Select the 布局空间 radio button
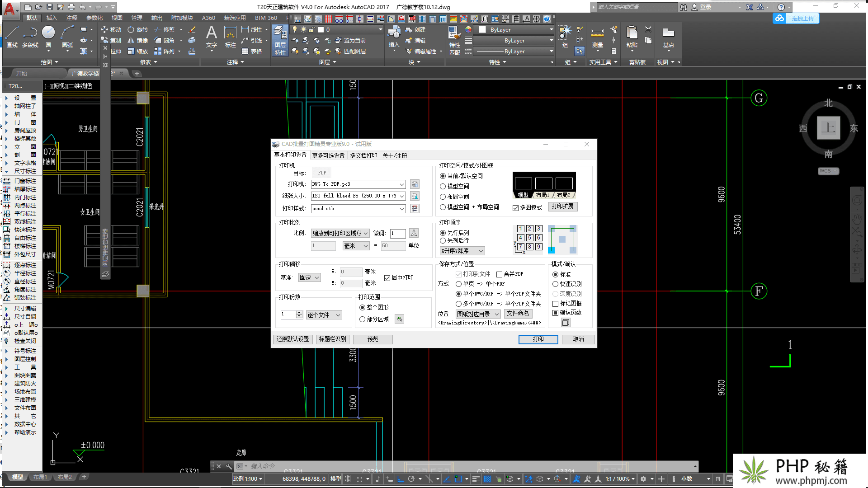Viewport: 868px width, 488px height. (454, 197)
